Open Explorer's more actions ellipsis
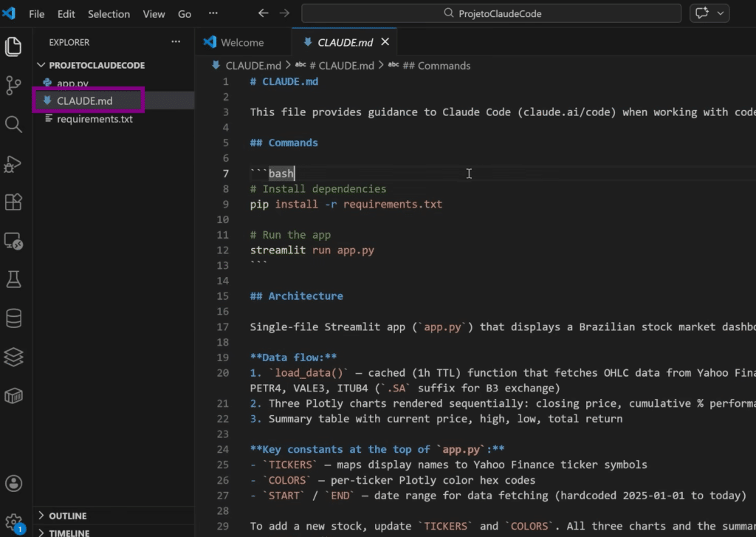 176,42
